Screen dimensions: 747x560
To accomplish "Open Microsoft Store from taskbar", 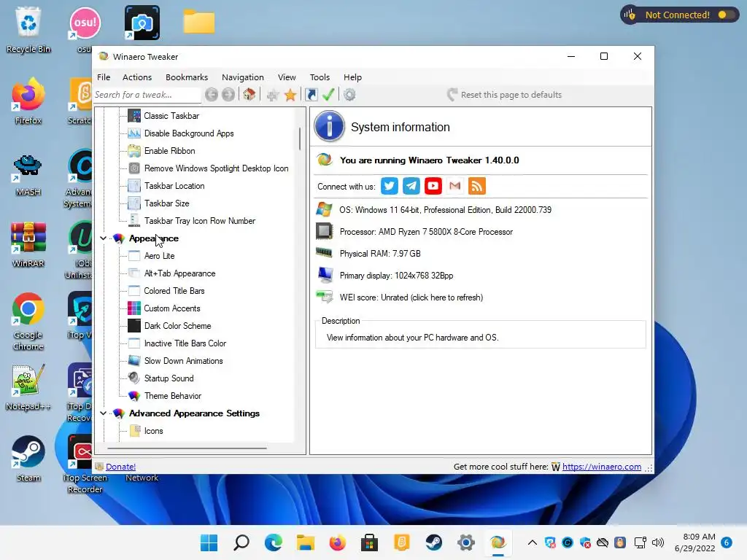I will [369, 542].
